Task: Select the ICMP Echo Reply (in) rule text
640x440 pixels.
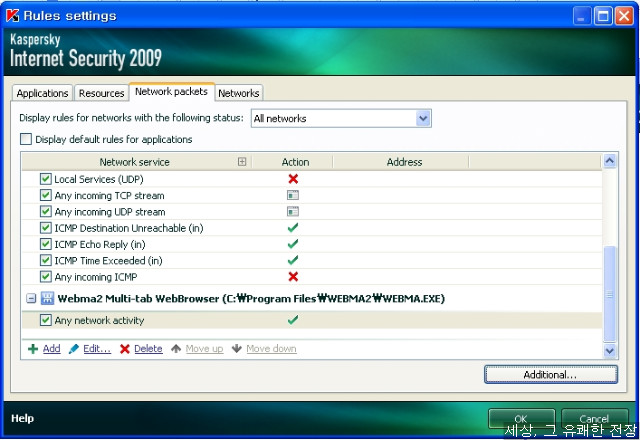Action: [100, 244]
